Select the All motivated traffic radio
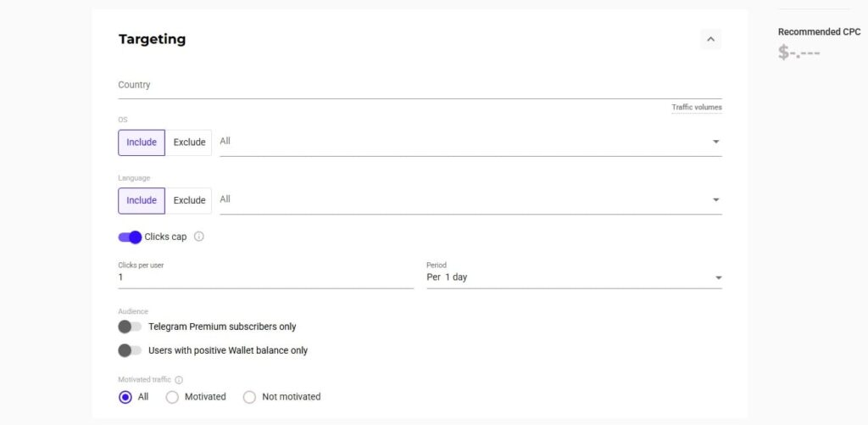This screenshot has height=425, width=868. tap(125, 397)
